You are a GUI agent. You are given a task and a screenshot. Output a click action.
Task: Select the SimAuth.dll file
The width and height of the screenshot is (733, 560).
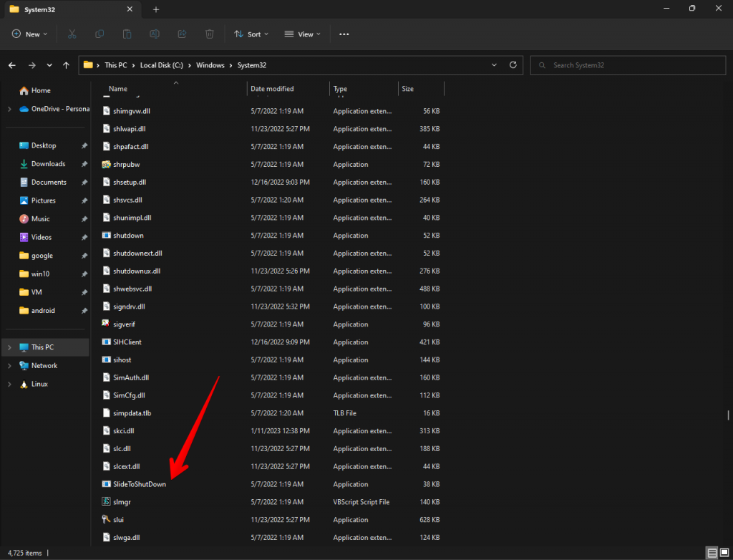(x=131, y=377)
